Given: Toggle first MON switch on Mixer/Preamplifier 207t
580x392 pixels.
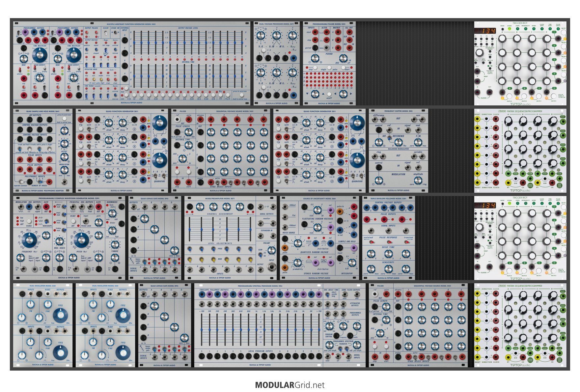Looking at the screenshot, I should pos(189,260).
